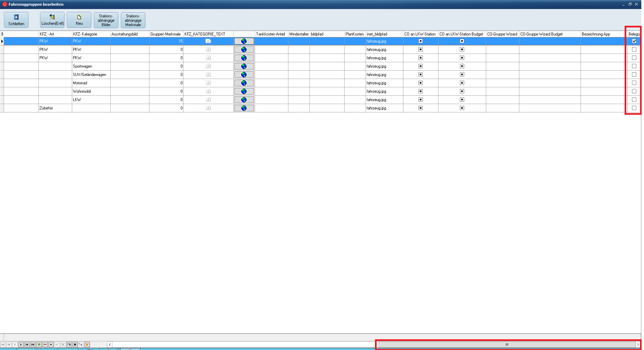Screen dimensions: 644x350
Task: Click the green plus insert-record icon
Action: [x=39, y=344]
